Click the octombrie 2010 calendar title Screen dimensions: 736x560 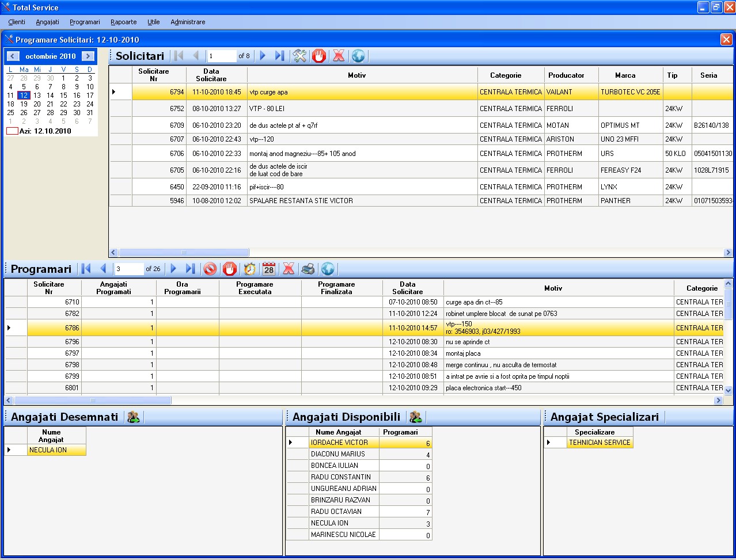point(51,56)
